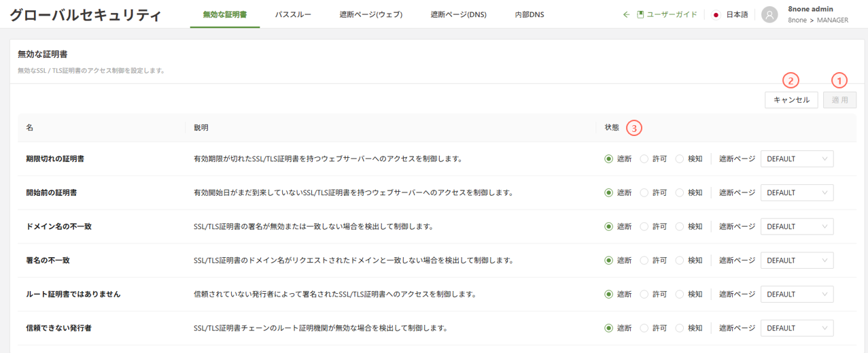Go to the 内部DNS tab
Image resolution: width=868 pixels, height=353 pixels.
[x=530, y=14]
